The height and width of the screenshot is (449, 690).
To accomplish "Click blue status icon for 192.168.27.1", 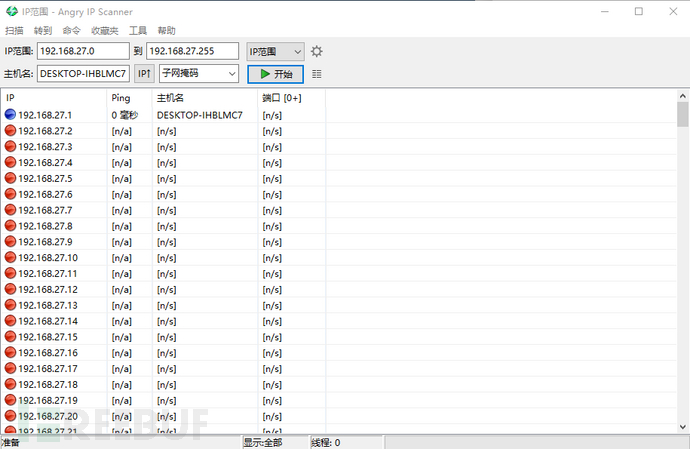I will pos(10,115).
